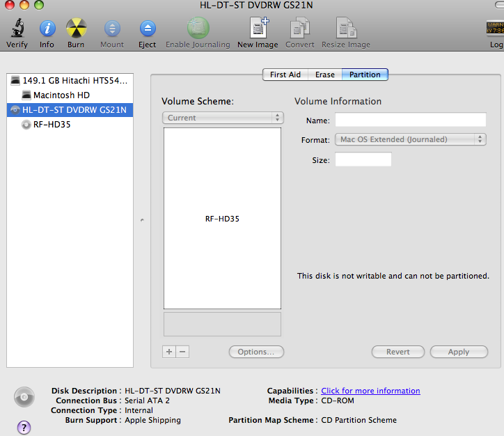Click the plus add partition button

click(x=169, y=352)
